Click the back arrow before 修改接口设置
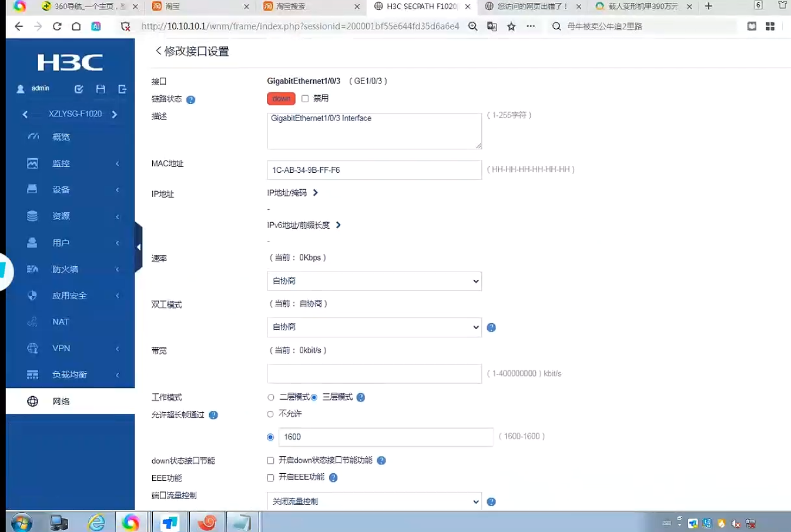Image resolution: width=791 pixels, height=532 pixels. coord(158,51)
